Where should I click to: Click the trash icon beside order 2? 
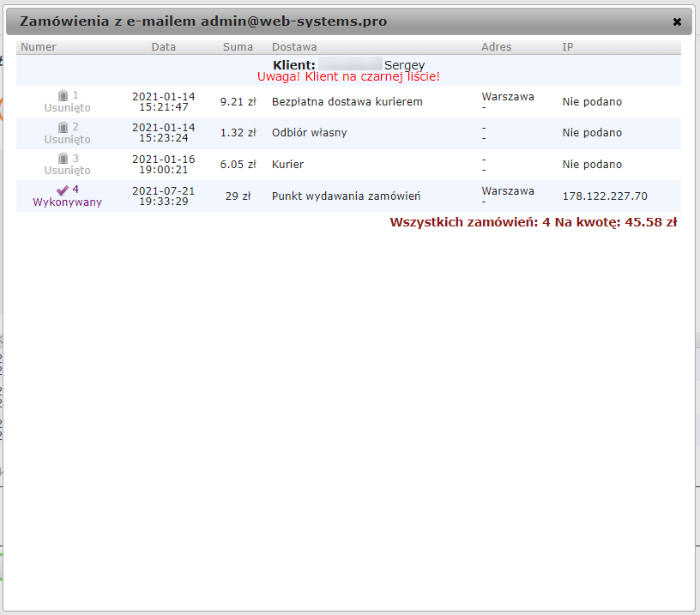pyautogui.click(x=63, y=127)
